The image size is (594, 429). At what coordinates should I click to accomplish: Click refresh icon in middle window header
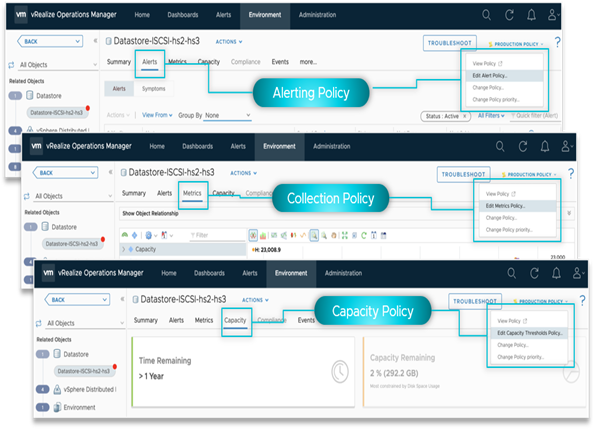(x=523, y=146)
